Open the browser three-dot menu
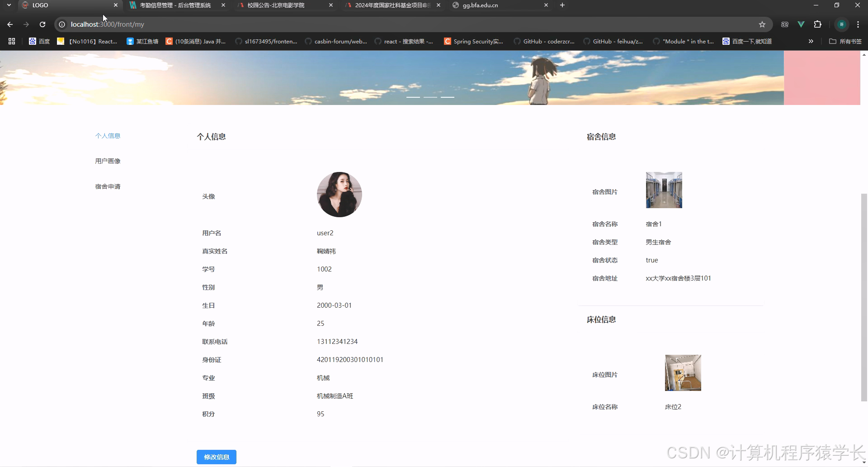The image size is (868, 467). (858, 24)
